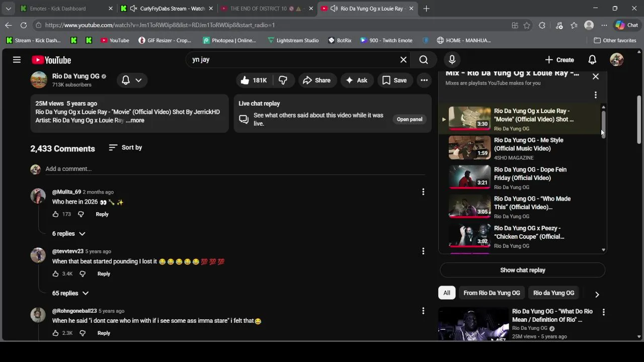The width and height of the screenshot is (644, 362).
Task: Share this video
Action: pos(316,80)
